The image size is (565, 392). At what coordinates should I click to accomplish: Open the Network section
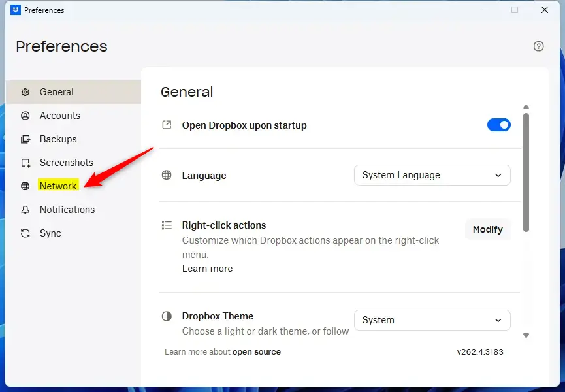pyautogui.click(x=73, y=186)
